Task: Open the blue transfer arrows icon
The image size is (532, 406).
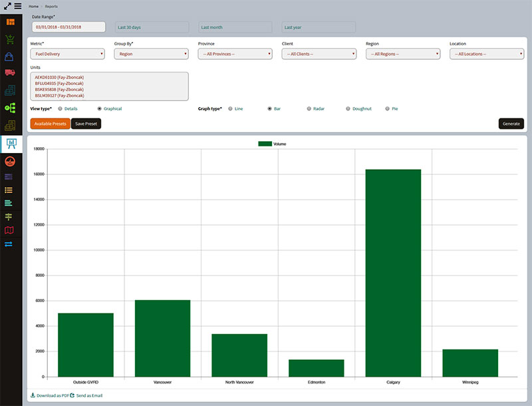Action: click(x=9, y=244)
